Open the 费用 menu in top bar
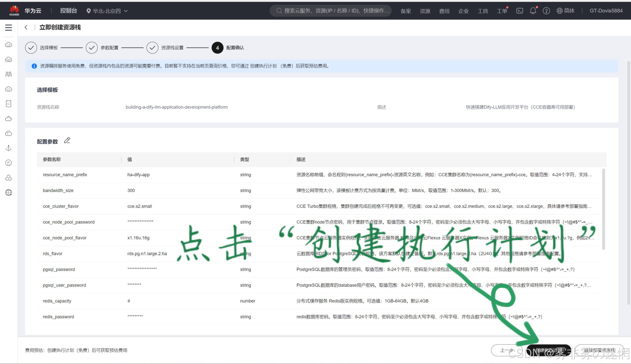 444,11
